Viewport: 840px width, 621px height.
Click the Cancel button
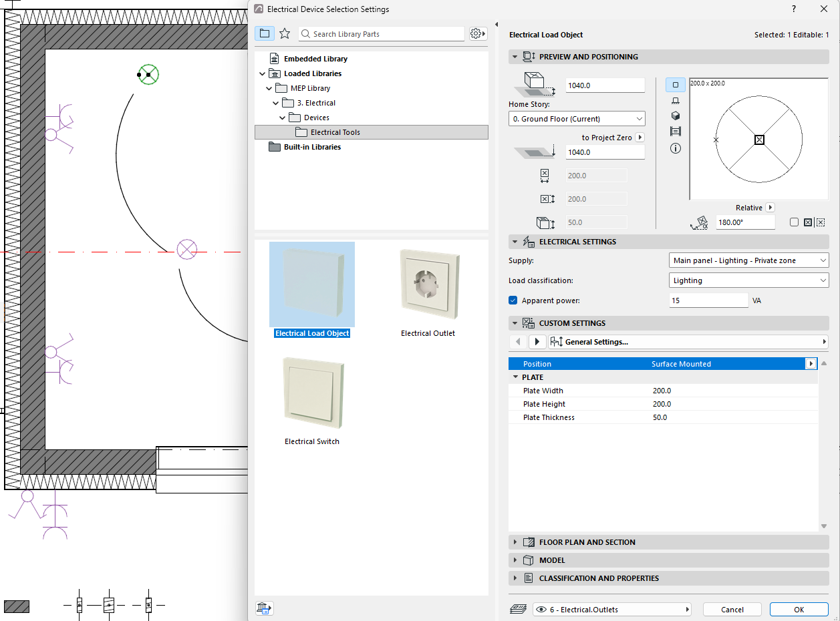click(732, 610)
